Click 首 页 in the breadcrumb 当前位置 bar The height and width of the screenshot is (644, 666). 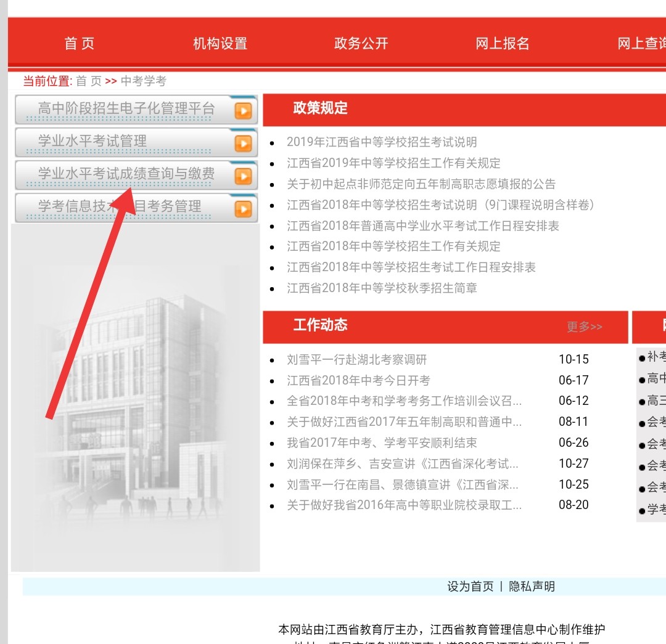[88, 81]
